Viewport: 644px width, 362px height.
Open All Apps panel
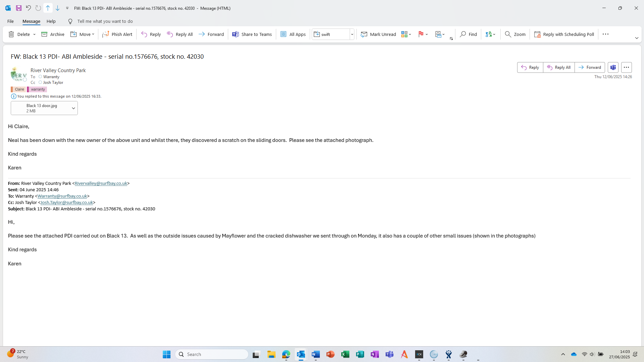(293, 34)
